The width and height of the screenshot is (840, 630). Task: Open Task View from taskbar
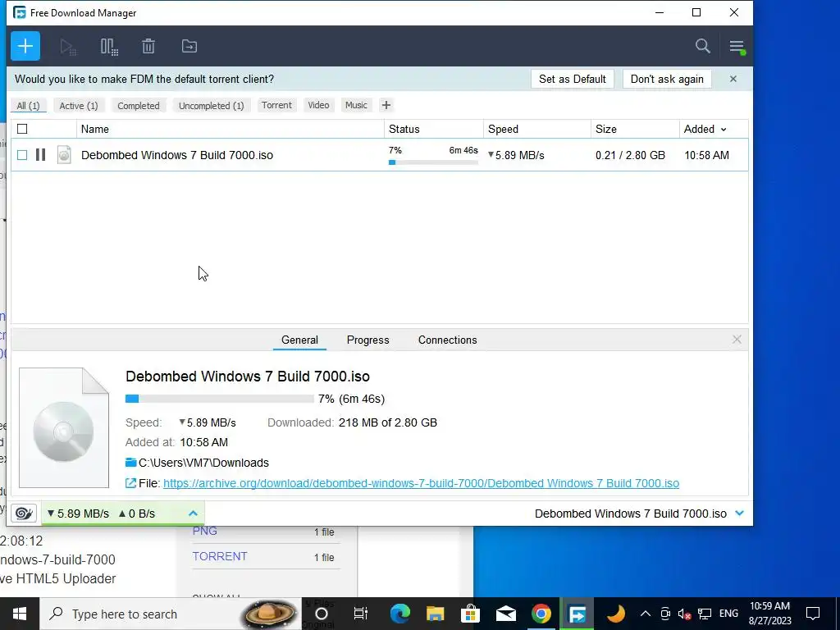point(361,614)
